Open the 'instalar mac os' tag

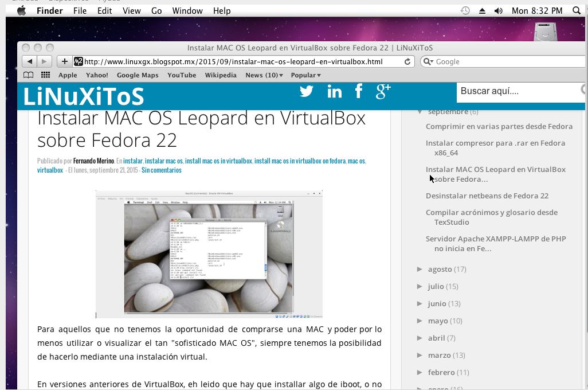[164, 161]
